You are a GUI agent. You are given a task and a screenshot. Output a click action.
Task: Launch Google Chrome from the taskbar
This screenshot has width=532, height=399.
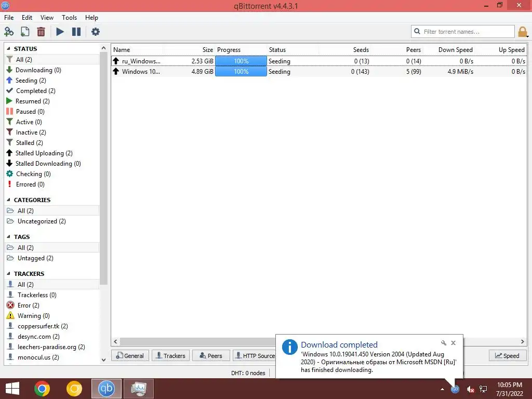pyautogui.click(x=42, y=389)
